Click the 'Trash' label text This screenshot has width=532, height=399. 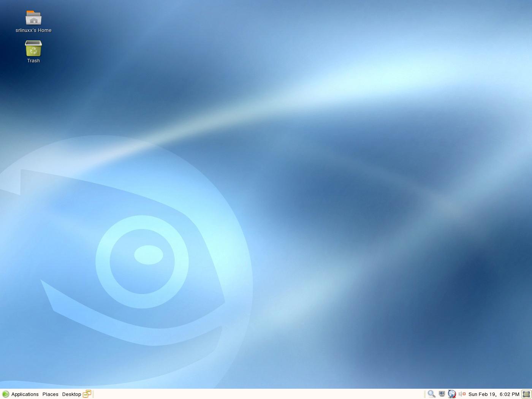coord(33,61)
